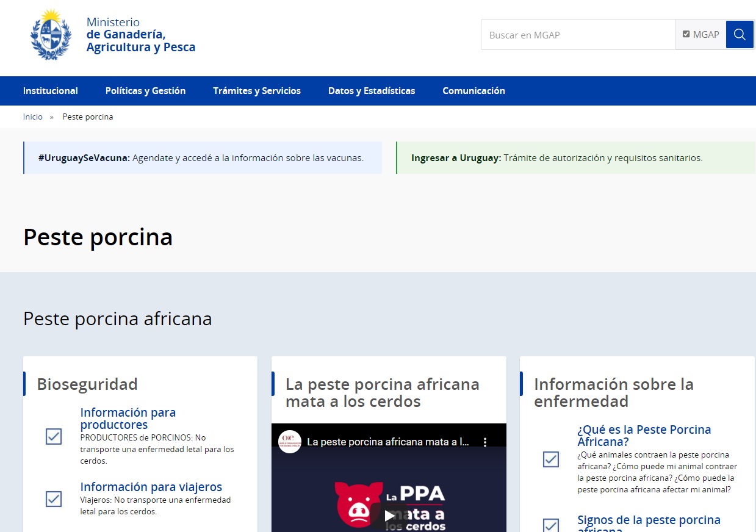
Task: Play the PPA mata a los cerdos video
Action: (x=389, y=516)
